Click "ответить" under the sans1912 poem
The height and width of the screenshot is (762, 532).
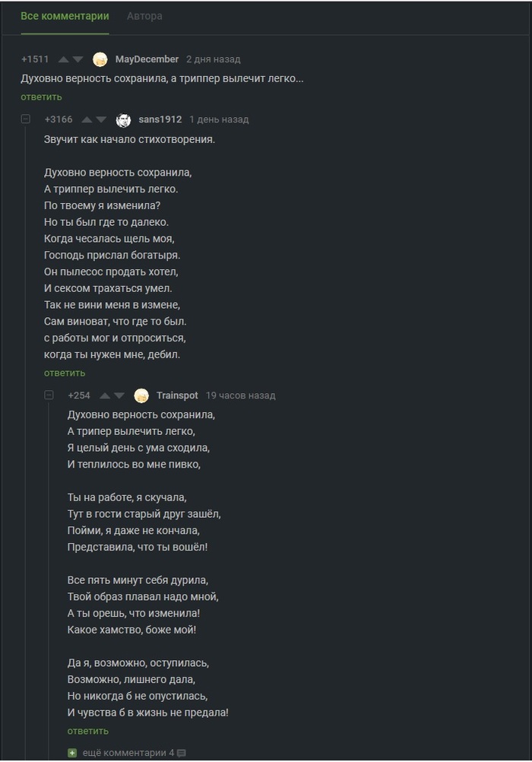pos(65,373)
